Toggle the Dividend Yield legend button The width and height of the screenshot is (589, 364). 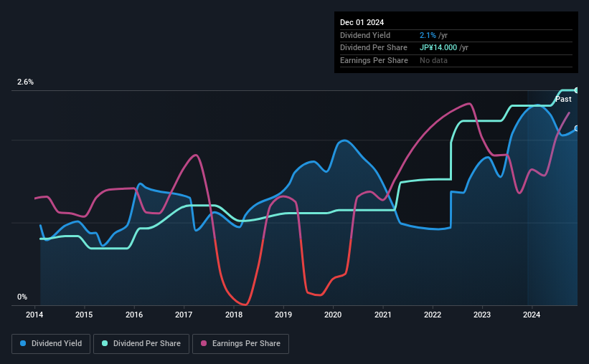pyautogui.click(x=51, y=344)
